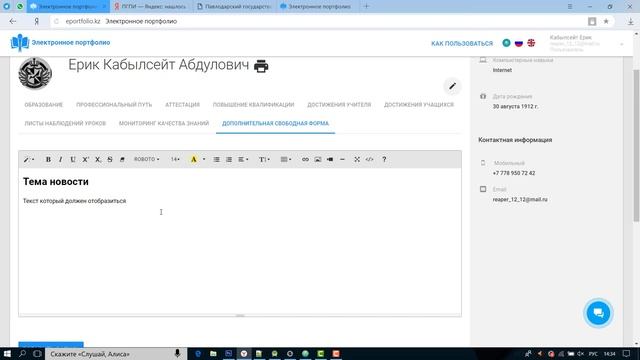Click the Как пользоваться link
Screen dimensions: 640x360
tap(462, 43)
